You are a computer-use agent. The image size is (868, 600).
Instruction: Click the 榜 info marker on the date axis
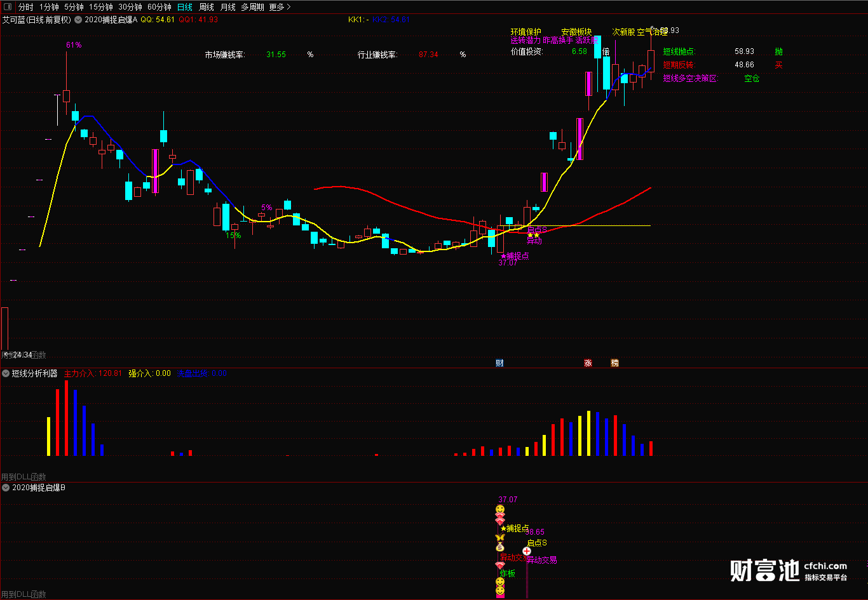pyautogui.click(x=614, y=363)
